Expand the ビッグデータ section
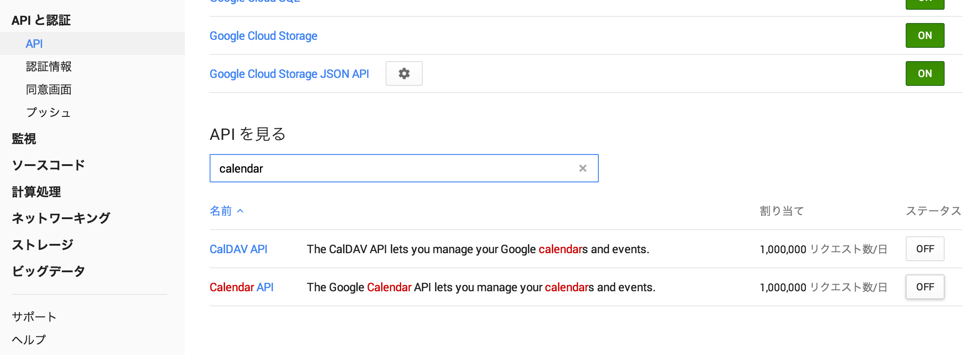The image size is (980, 355). pos(48,271)
